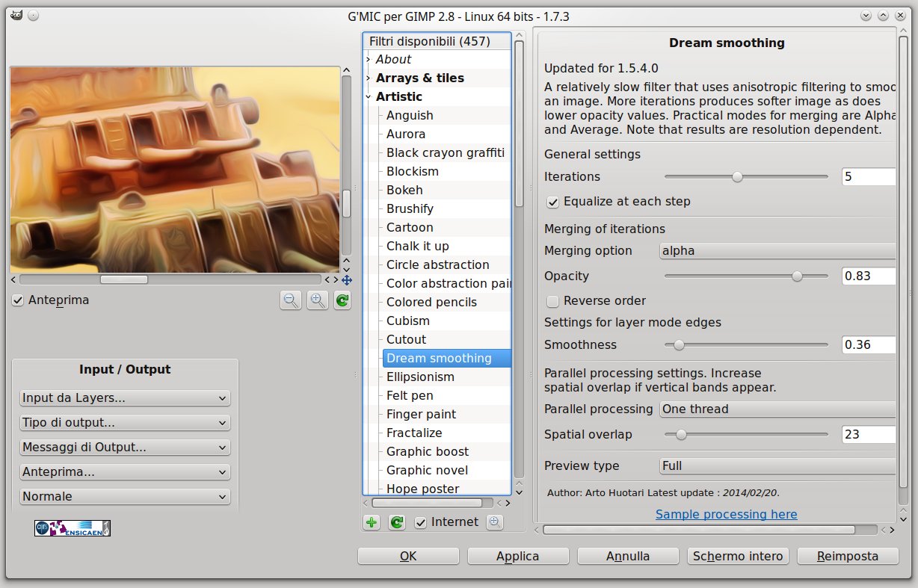Toggle the Anteprima preview checkbox

click(x=18, y=300)
